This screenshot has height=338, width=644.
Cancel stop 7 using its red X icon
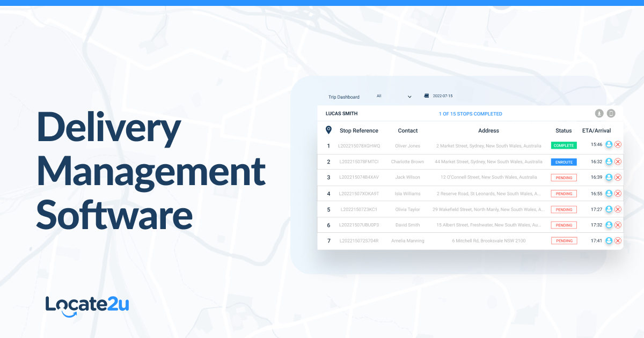point(618,240)
